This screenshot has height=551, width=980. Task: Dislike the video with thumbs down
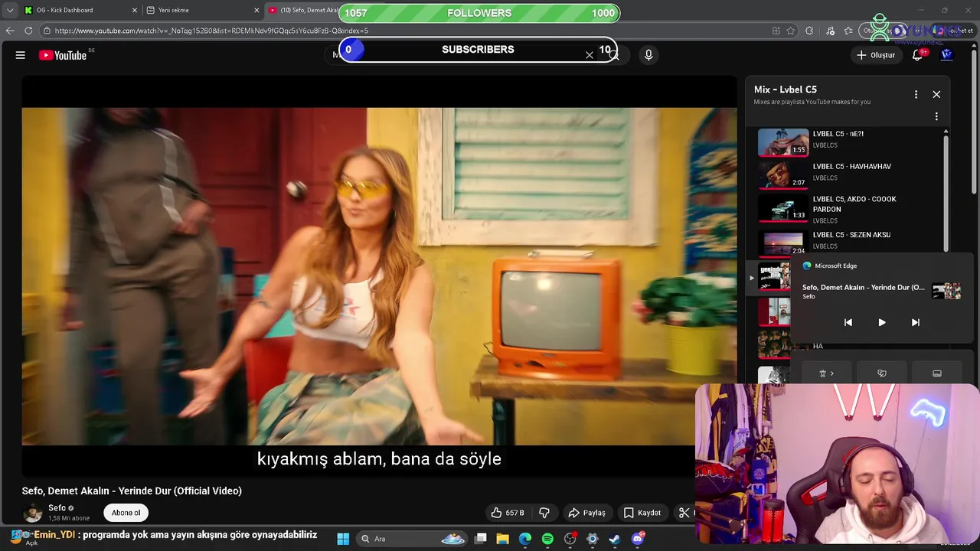pyautogui.click(x=544, y=513)
